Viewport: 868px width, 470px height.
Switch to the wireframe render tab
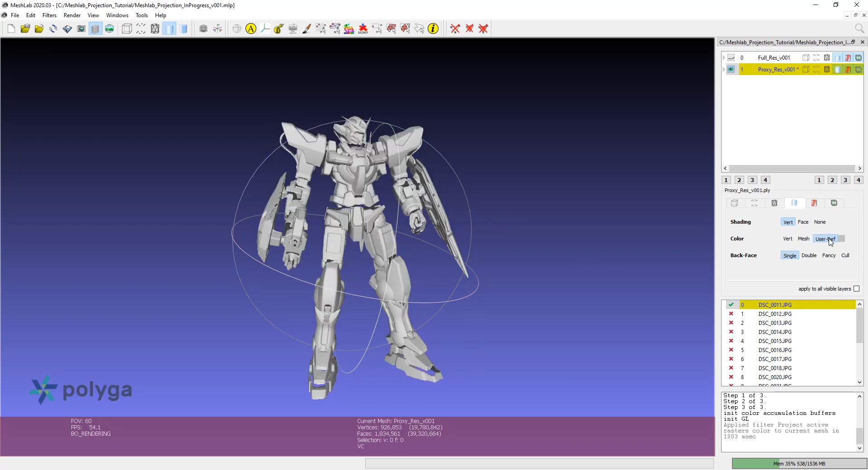click(774, 203)
